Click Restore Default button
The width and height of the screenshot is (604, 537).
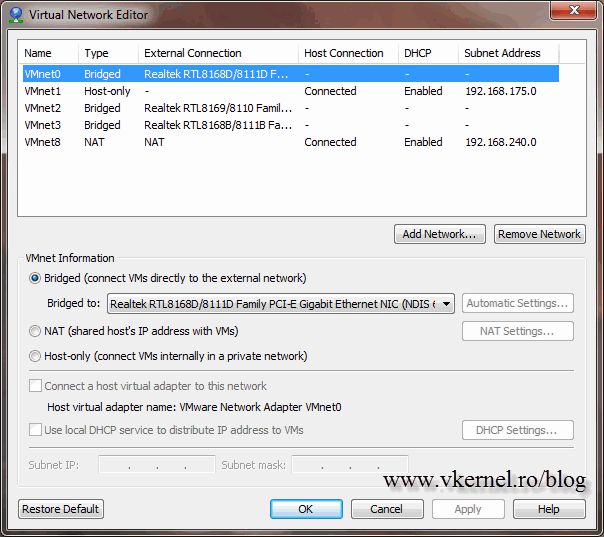pyautogui.click(x=61, y=509)
